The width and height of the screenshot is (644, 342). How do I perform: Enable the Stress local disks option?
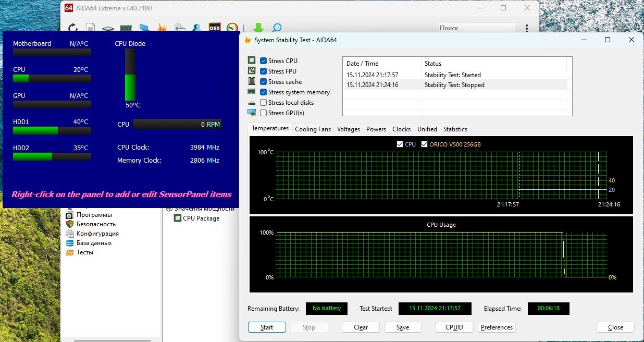[x=264, y=103]
